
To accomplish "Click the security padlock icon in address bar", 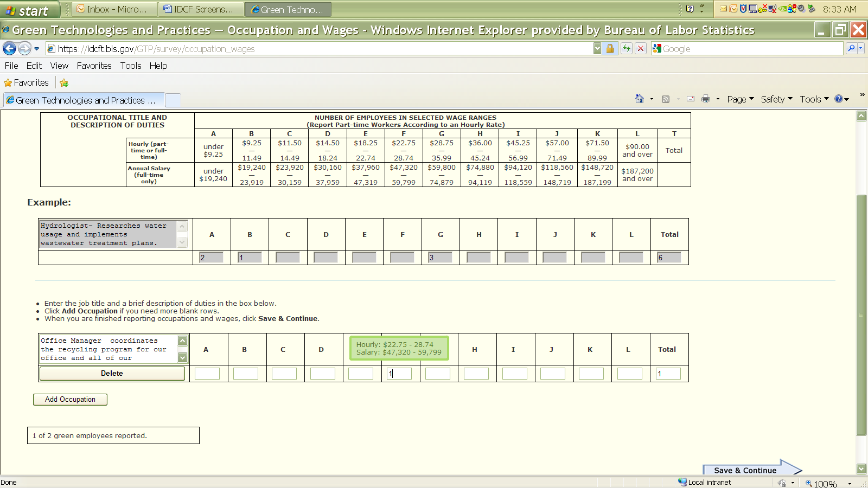I will [x=610, y=49].
